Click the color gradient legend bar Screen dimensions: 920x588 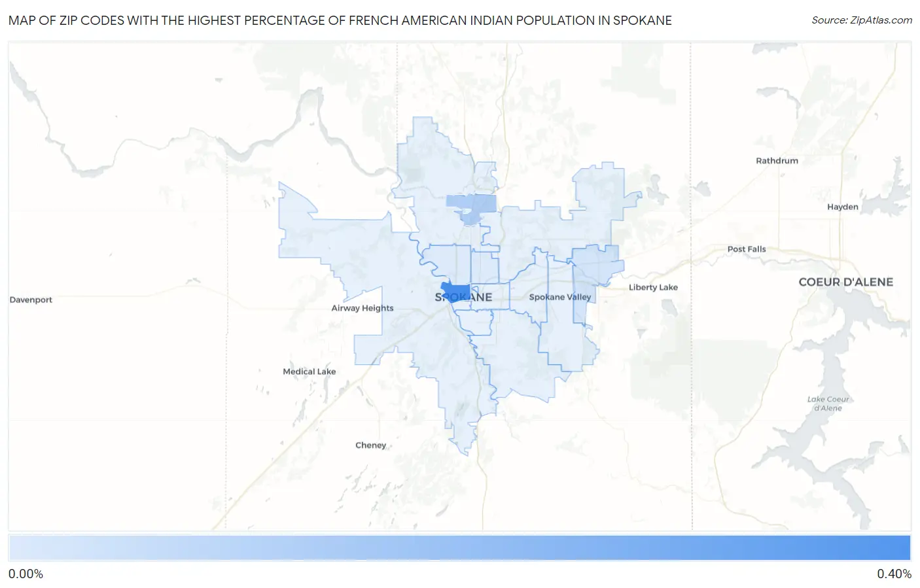(459, 548)
